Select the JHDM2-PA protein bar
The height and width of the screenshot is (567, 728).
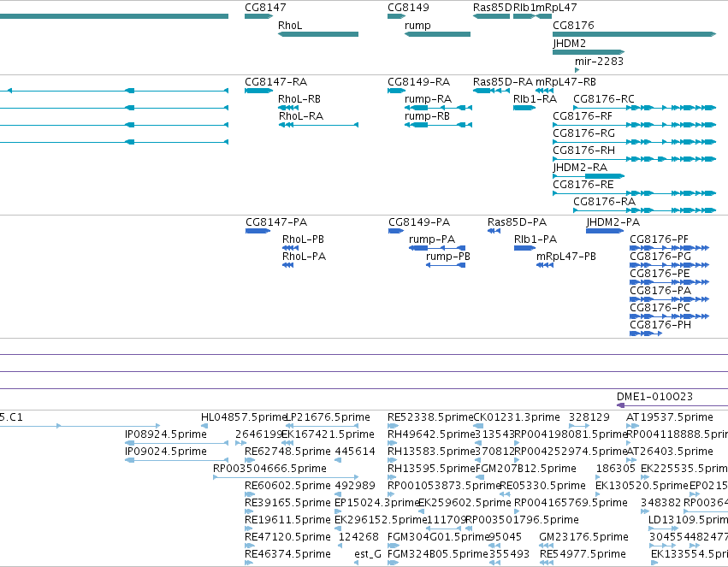point(605,231)
